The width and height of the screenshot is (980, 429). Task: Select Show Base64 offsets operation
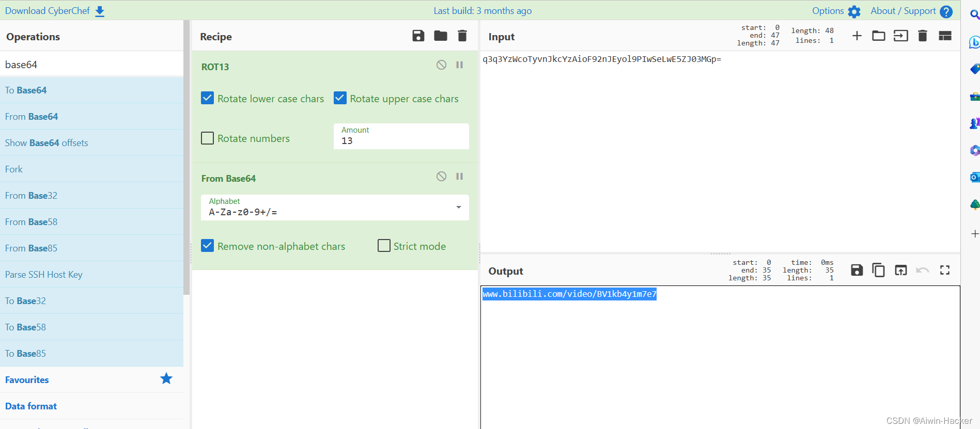[x=92, y=143]
